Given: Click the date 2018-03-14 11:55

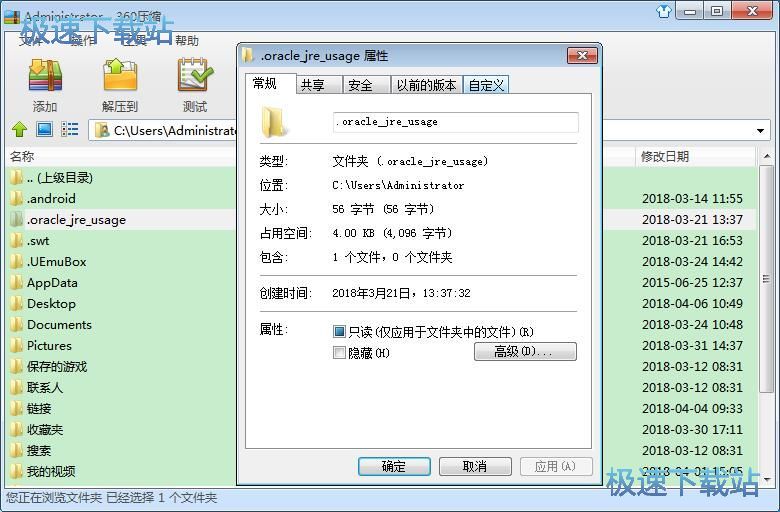Looking at the screenshot, I should tap(692, 199).
